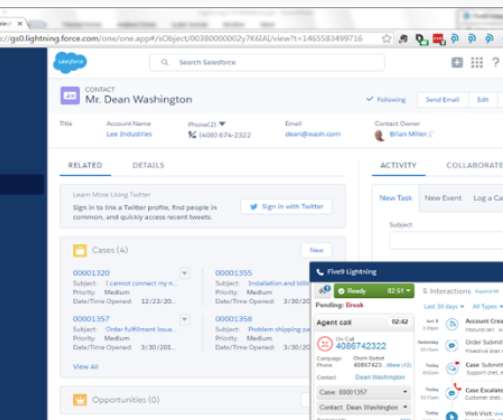Viewport: 503px width, 420px height.
Task: Click the contact record icon
Action: point(70,96)
